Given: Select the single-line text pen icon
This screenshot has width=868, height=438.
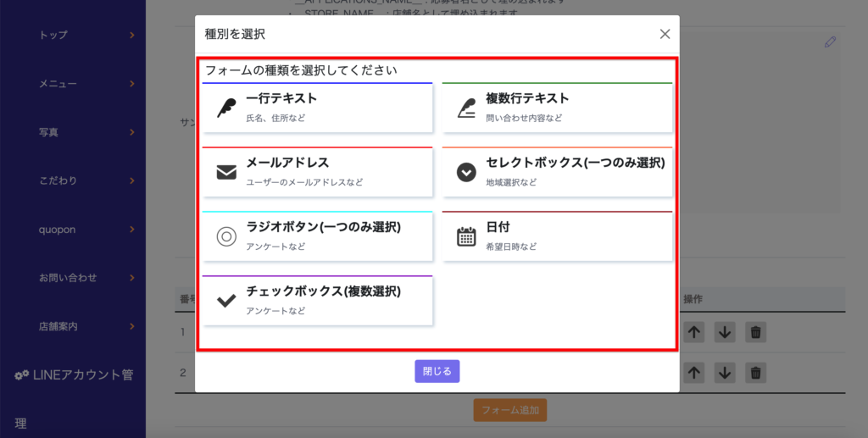Looking at the screenshot, I should (226, 108).
